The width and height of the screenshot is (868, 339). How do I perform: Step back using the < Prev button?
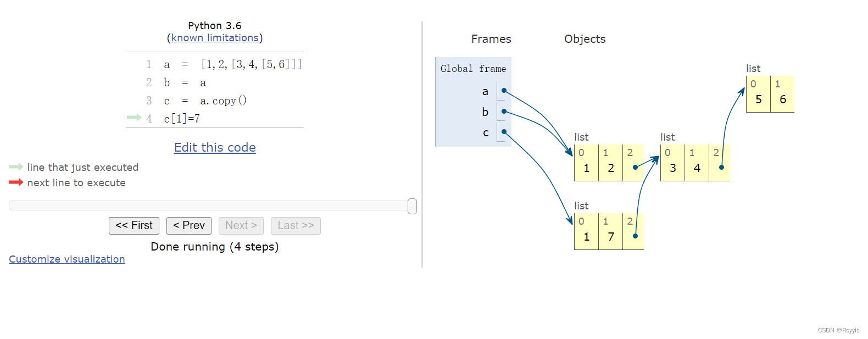tap(189, 225)
